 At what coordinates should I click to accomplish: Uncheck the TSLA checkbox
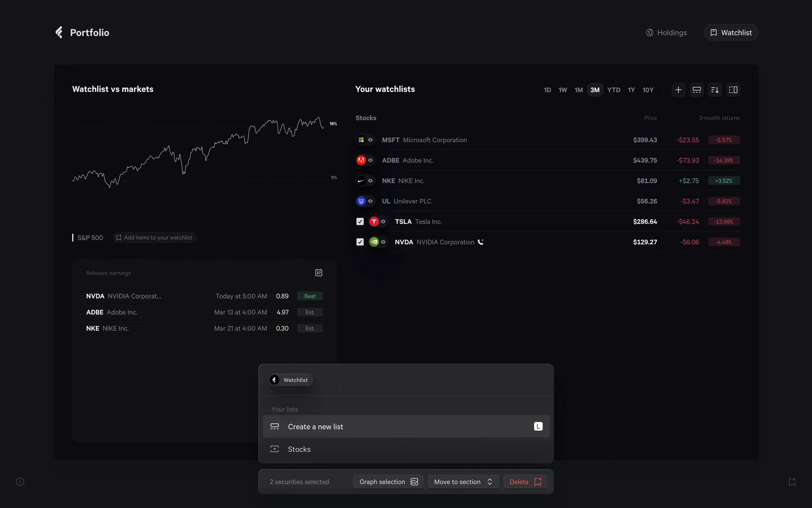click(360, 221)
